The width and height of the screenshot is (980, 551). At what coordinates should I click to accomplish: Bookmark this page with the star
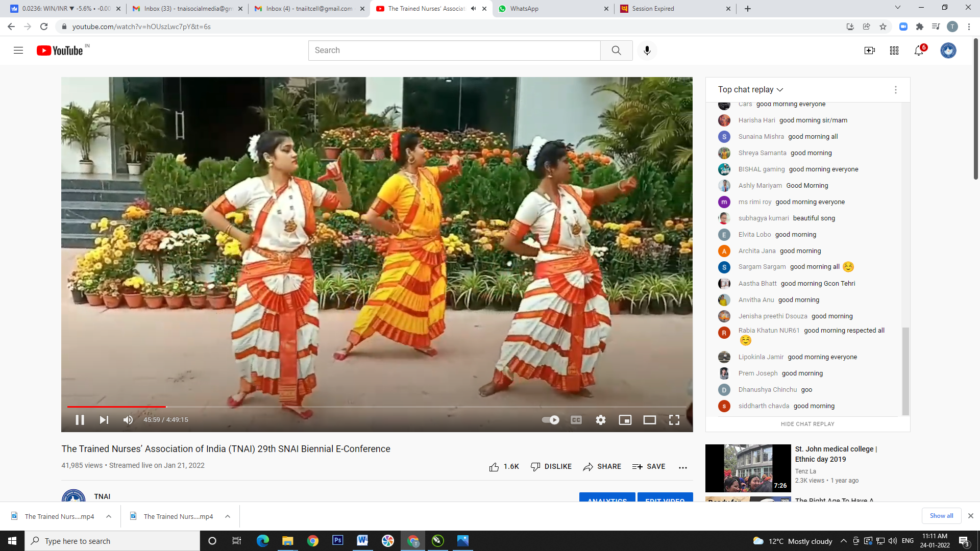883,27
